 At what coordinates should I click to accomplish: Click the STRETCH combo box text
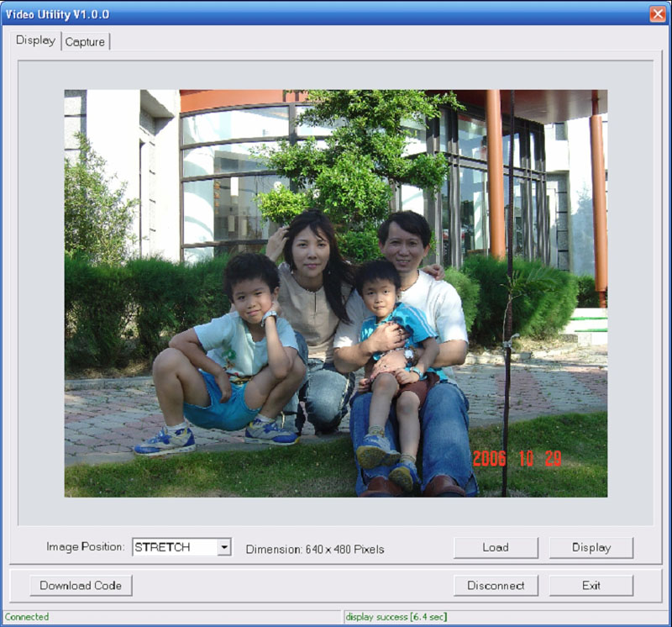click(174, 548)
